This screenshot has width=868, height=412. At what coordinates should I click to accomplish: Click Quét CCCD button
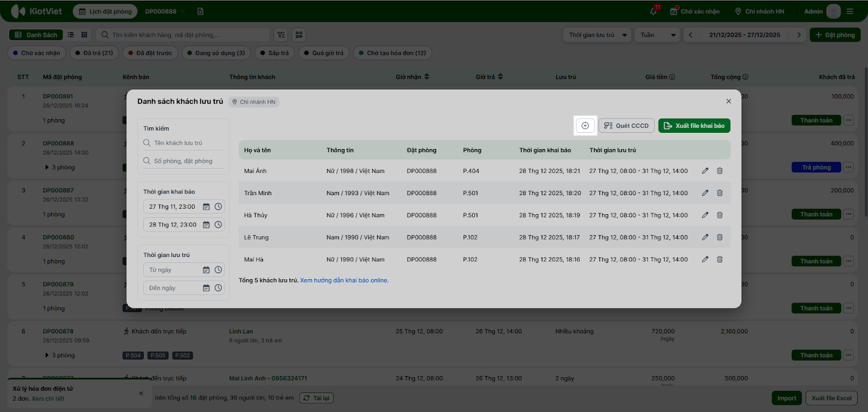pyautogui.click(x=627, y=126)
